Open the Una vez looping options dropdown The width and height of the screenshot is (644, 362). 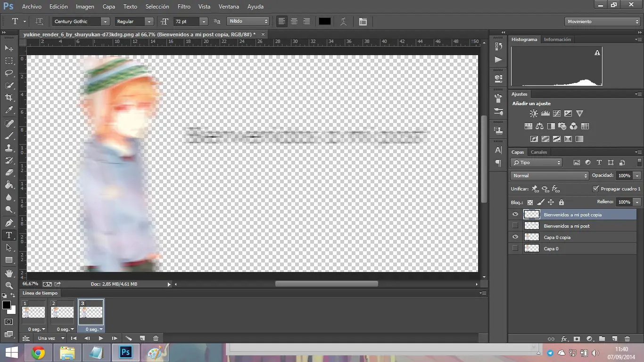(x=51, y=338)
